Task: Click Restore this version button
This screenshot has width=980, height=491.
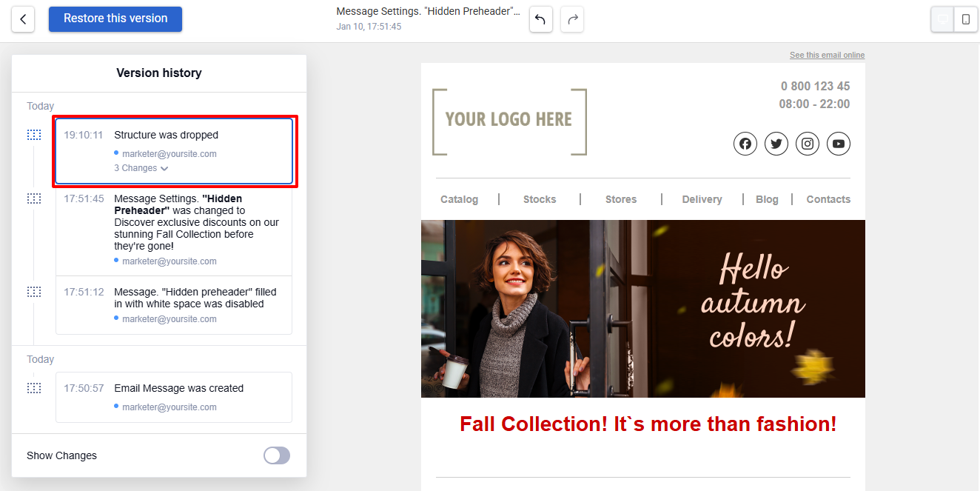Action: click(115, 19)
